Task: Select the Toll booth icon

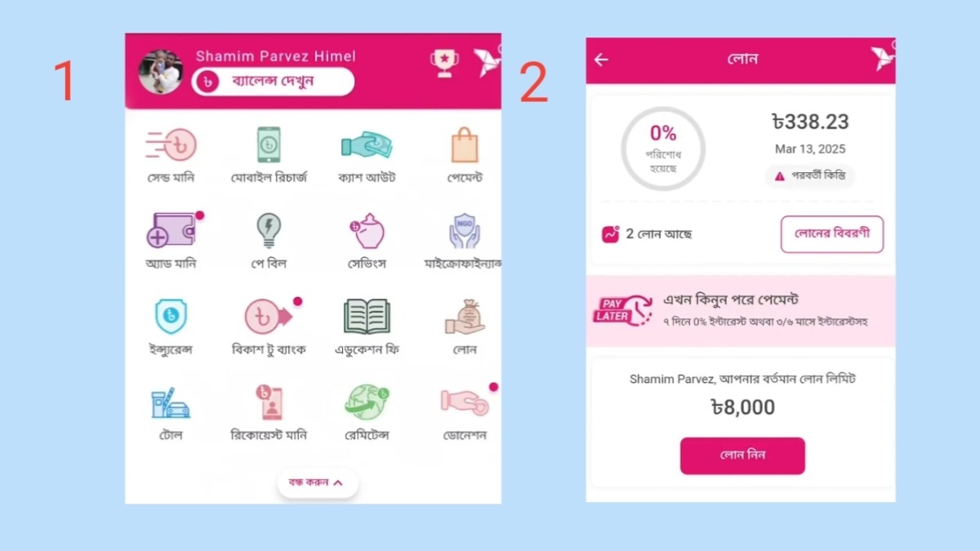Action: pos(171,402)
